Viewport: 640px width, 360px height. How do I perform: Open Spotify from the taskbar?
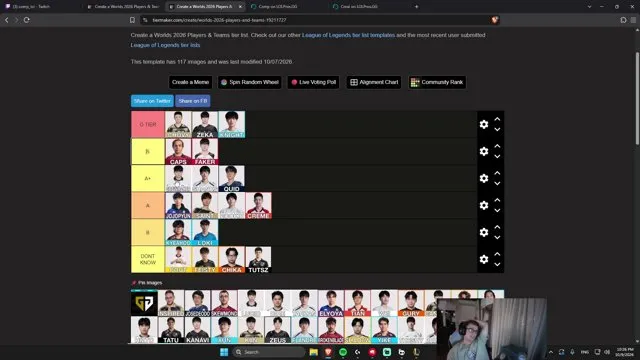pos(343,352)
